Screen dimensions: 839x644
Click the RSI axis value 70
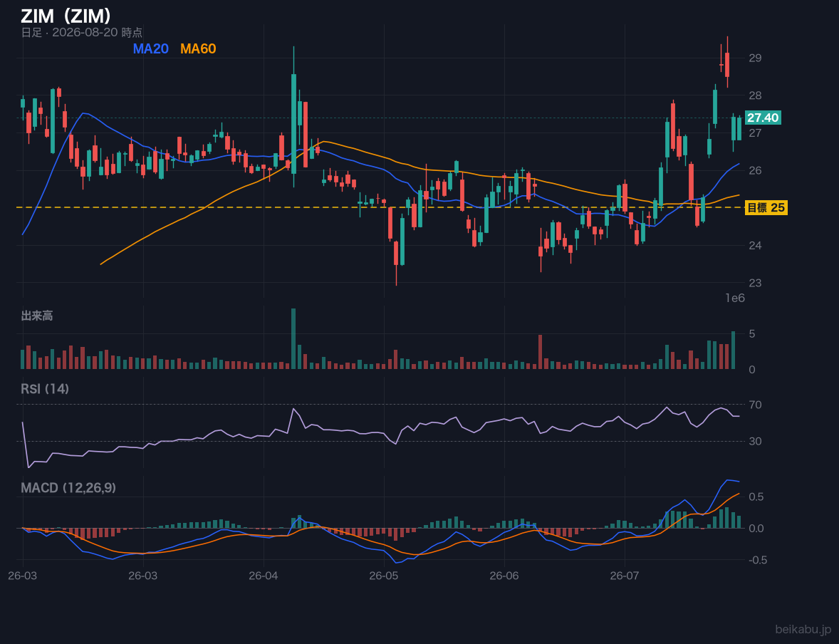pos(755,405)
